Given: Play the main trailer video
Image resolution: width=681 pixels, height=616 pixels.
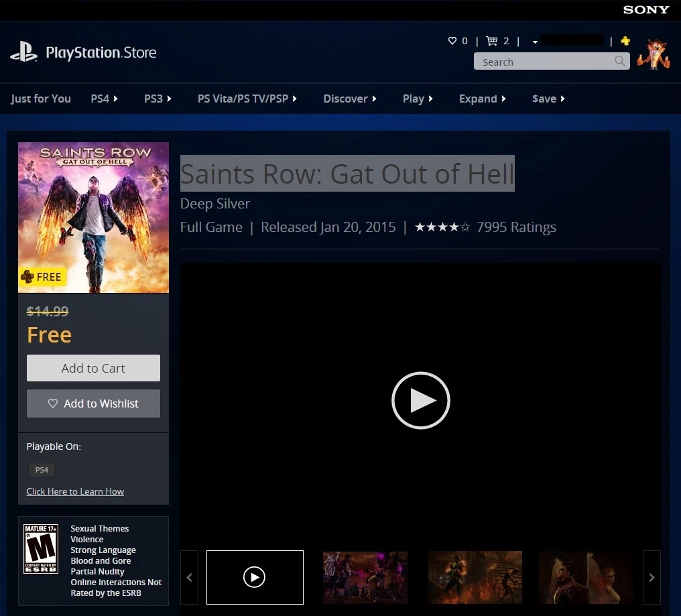Looking at the screenshot, I should (x=420, y=400).
